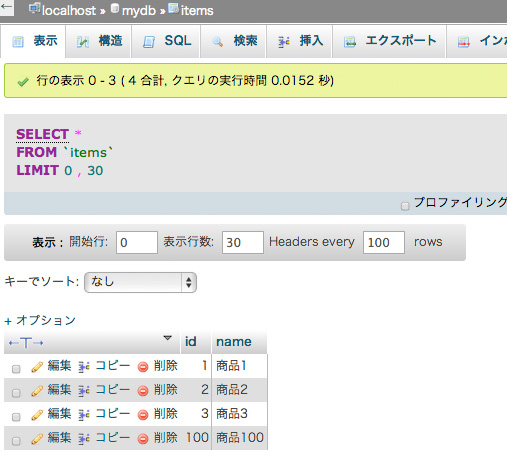507x456 pixels.
Task: Click the copy icon in the 商品100 row
Action: pyautogui.click(x=84, y=439)
